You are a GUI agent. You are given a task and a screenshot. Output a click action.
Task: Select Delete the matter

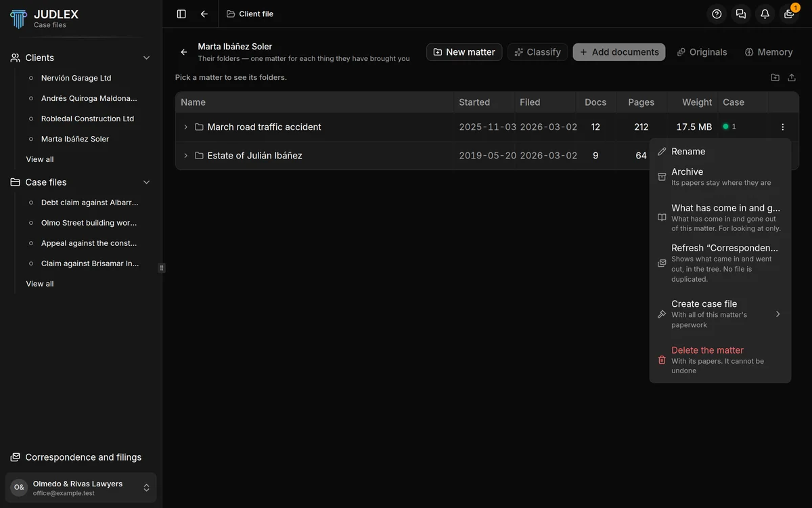[720, 360]
